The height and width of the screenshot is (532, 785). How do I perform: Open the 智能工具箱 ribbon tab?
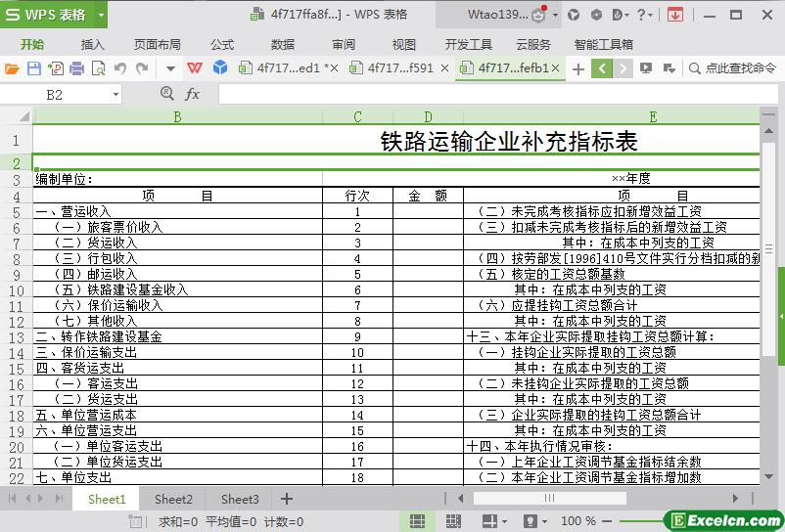[x=604, y=45]
